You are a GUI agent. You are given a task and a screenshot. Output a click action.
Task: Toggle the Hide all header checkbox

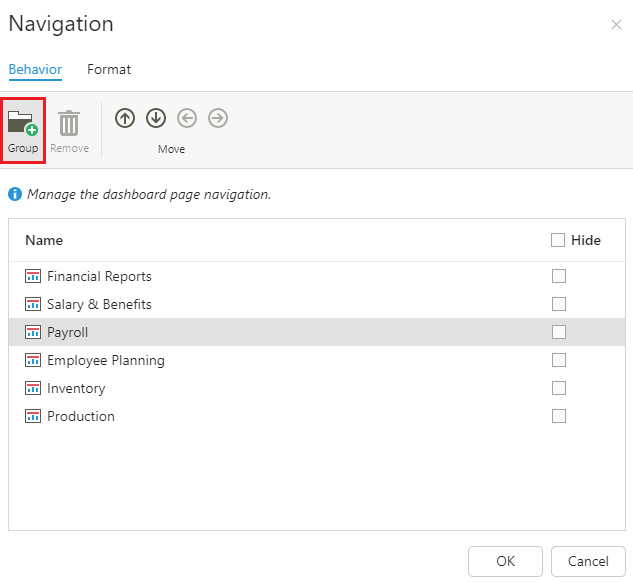pyautogui.click(x=558, y=240)
